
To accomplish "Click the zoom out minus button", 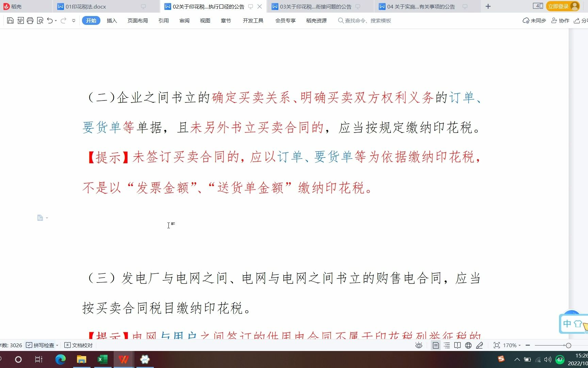I will (x=528, y=346).
